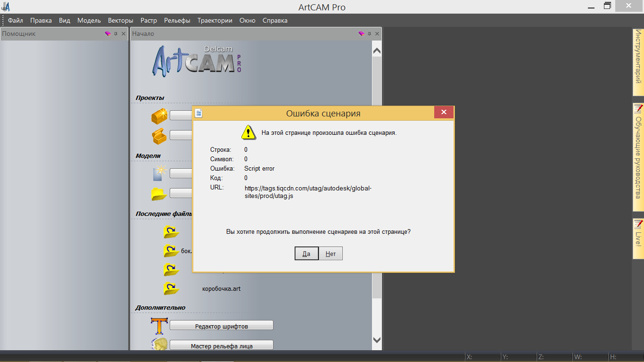Open recent file коробочка.art
Viewport: 644px width, 362px height.
221,288
